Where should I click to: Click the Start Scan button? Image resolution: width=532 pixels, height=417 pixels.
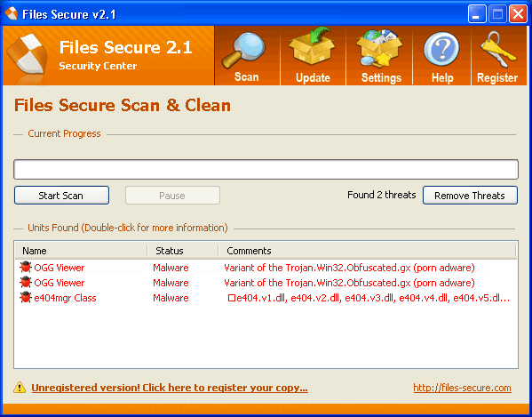[x=61, y=196]
